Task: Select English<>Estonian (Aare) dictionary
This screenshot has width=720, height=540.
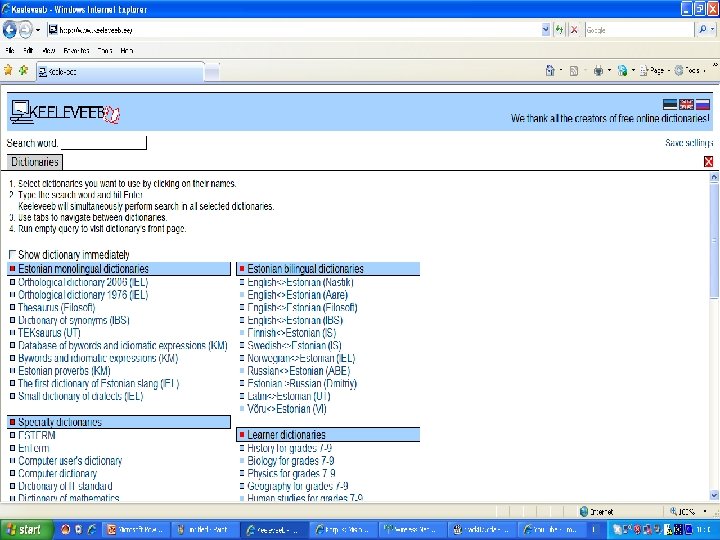Action: point(298,295)
